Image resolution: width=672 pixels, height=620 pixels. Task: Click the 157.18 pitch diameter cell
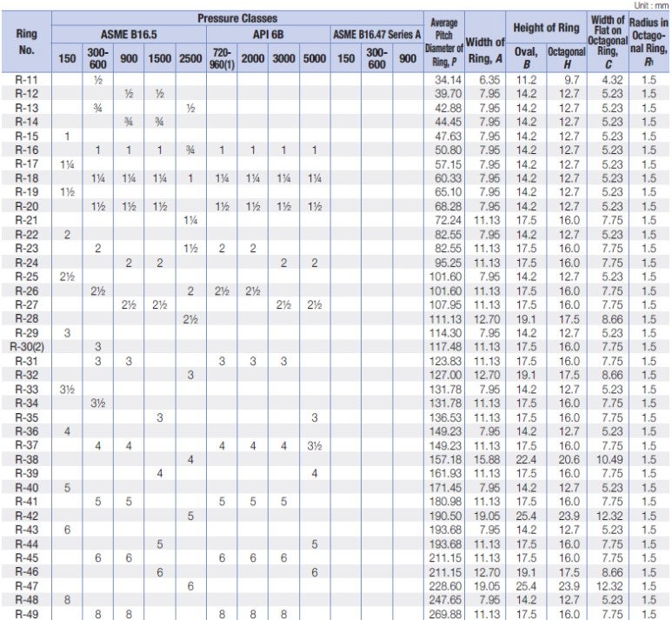[445, 460]
